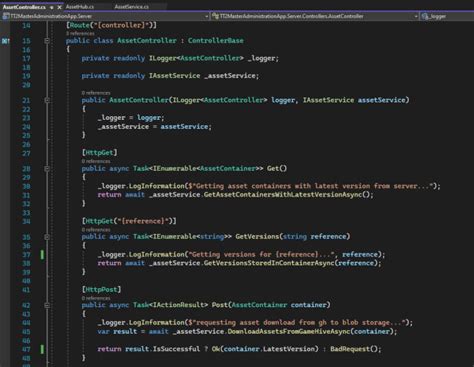Open references CodeLens above Post method

pos(96,298)
